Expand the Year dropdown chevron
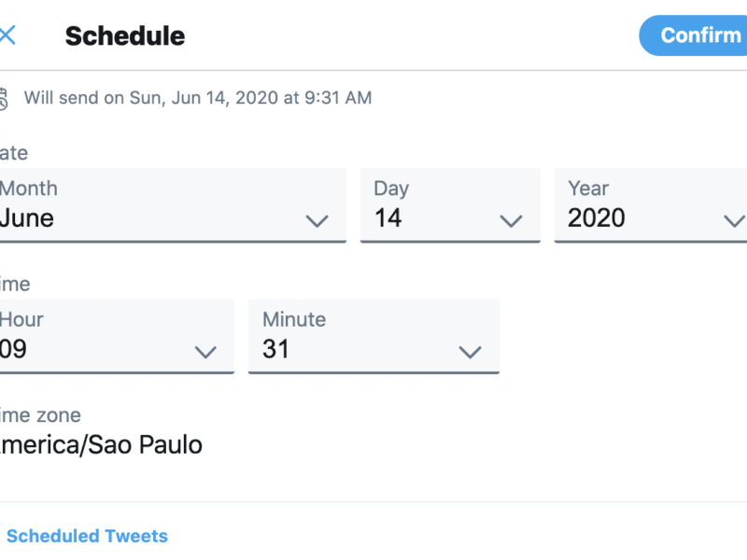747x560 pixels. click(735, 221)
